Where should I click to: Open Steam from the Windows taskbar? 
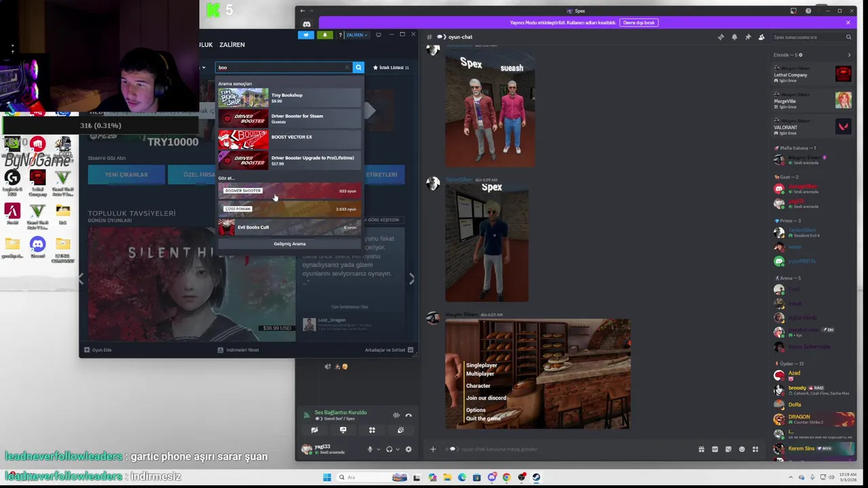tap(536, 477)
